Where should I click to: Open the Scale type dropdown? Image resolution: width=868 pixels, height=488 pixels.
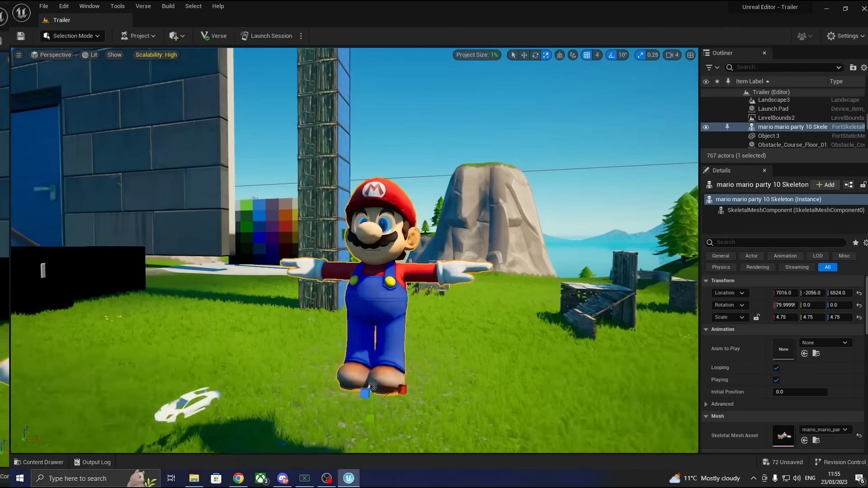pos(729,318)
